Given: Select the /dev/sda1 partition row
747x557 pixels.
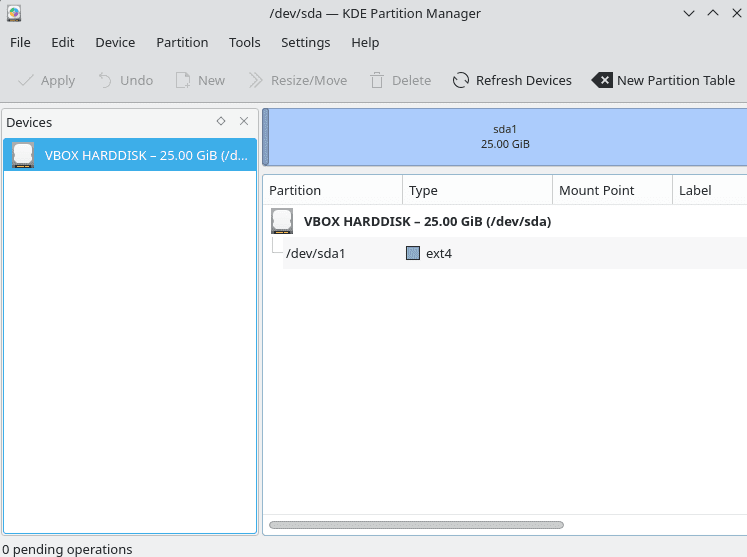Looking at the screenshot, I should (x=316, y=253).
